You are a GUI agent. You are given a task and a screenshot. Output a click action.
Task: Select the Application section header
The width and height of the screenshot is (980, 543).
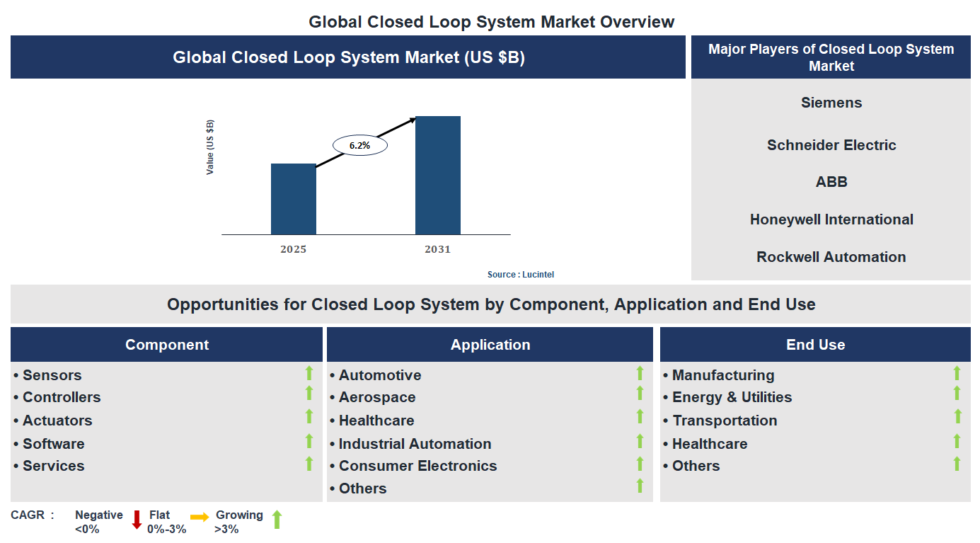(x=490, y=344)
